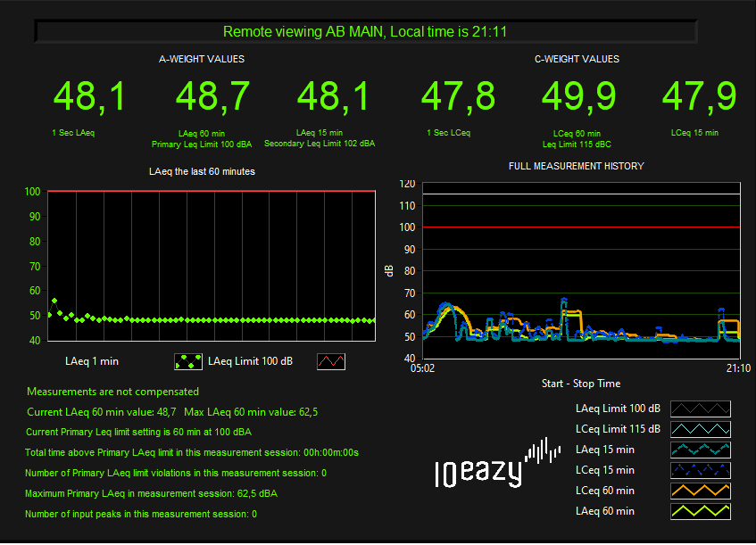Select the blue dashed LCeq 15 min legend icon

pyautogui.click(x=700, y=470)
